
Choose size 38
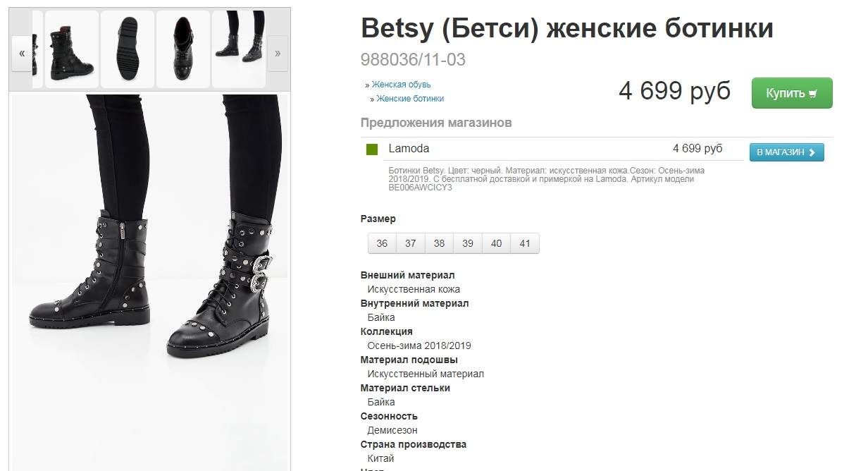(x=440, y=243)
